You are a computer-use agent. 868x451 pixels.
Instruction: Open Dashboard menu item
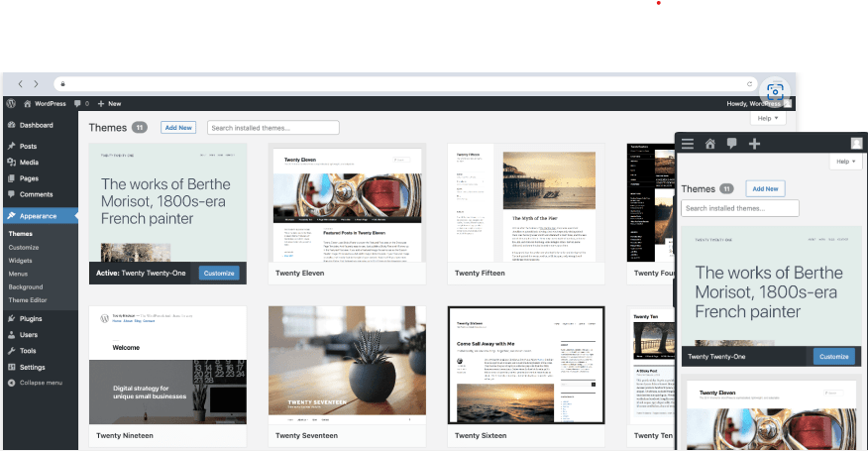(37, 125)
